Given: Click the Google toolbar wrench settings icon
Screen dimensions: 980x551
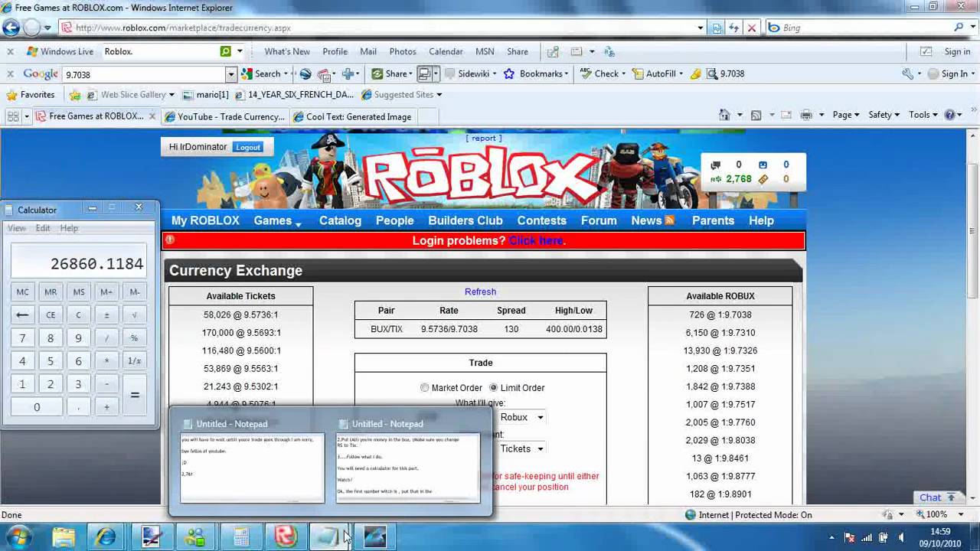Looking at the screenshot, I should coord(908,74).
